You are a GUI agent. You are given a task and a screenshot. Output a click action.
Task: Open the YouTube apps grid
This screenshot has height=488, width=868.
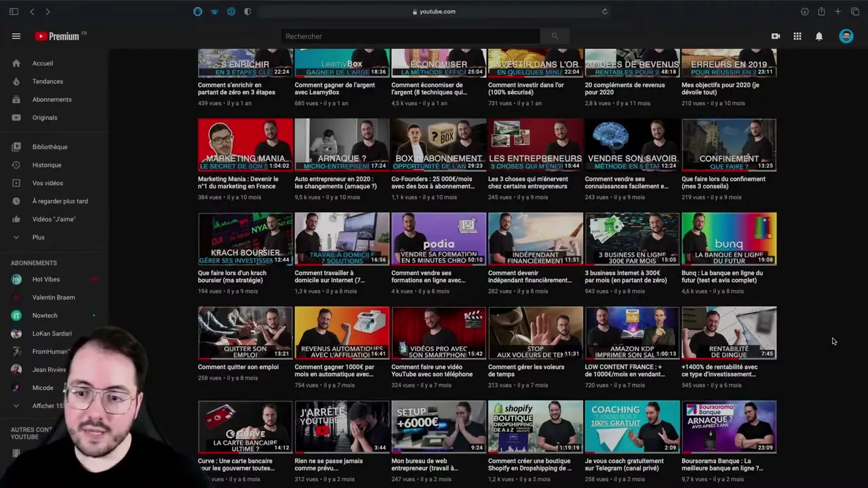[797, 36]
